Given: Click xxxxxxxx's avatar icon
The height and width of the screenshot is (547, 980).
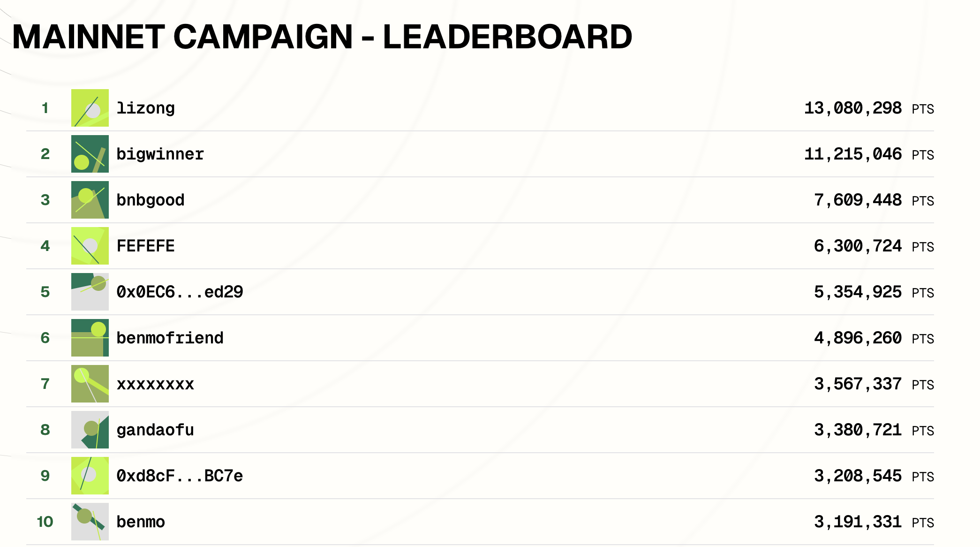Looking at the screenshot, I should tap(90, 384).
